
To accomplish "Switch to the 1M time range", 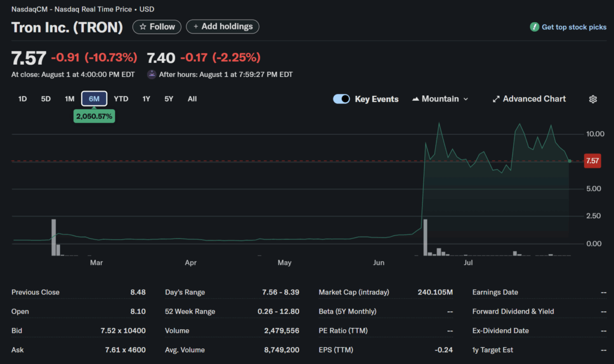I will coord(70,99).
